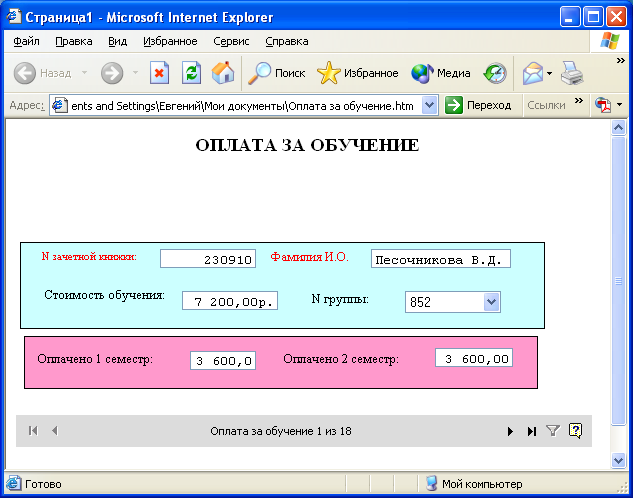The image size is (633, 498).
Task: Click the N зачетной книжки label
Action: tap(89, 256)
